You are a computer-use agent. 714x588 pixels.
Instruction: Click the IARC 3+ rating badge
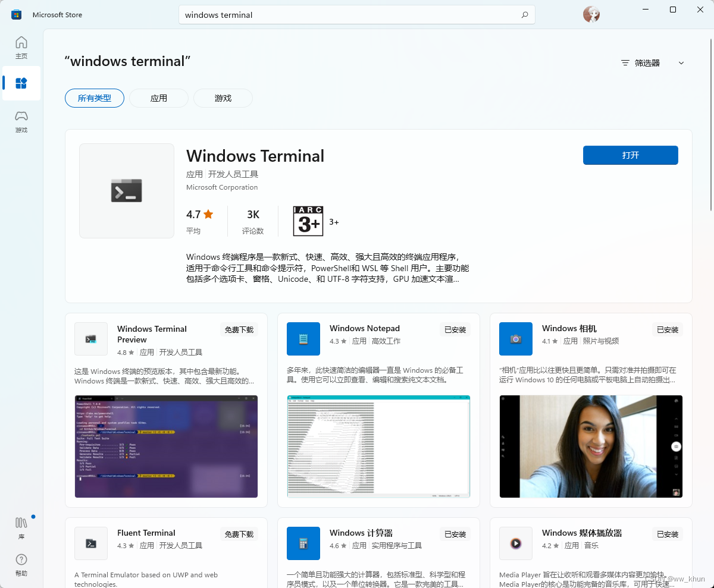[308, 221]
